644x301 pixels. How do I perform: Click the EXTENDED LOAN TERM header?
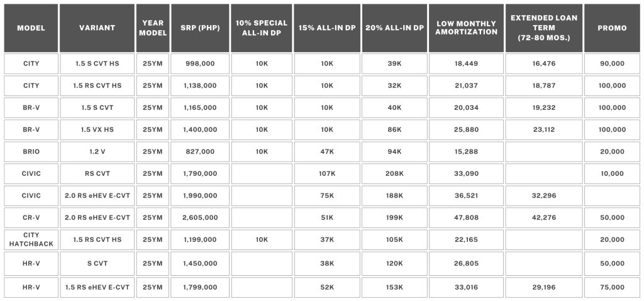[543, 28]
